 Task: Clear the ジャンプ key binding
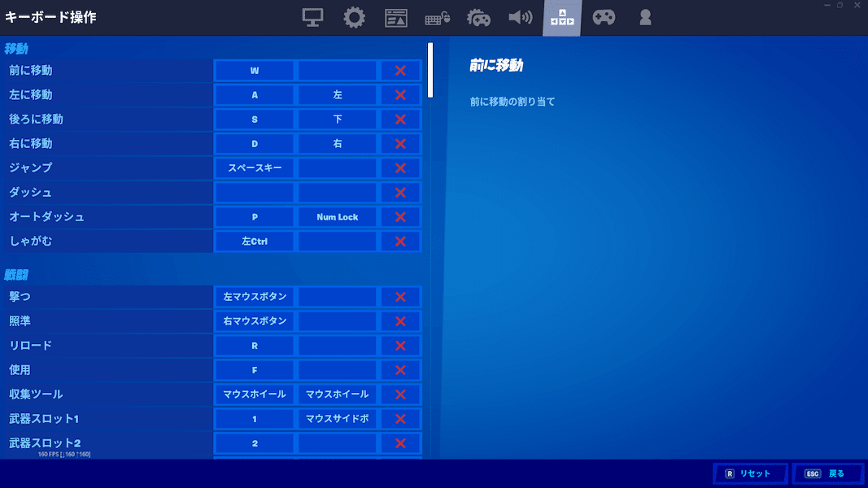pos(401,168)
